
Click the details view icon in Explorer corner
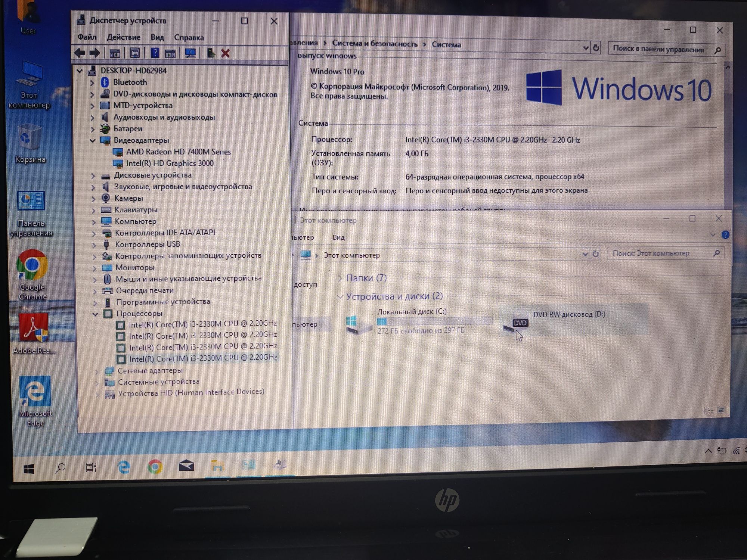tap(708, 410)
